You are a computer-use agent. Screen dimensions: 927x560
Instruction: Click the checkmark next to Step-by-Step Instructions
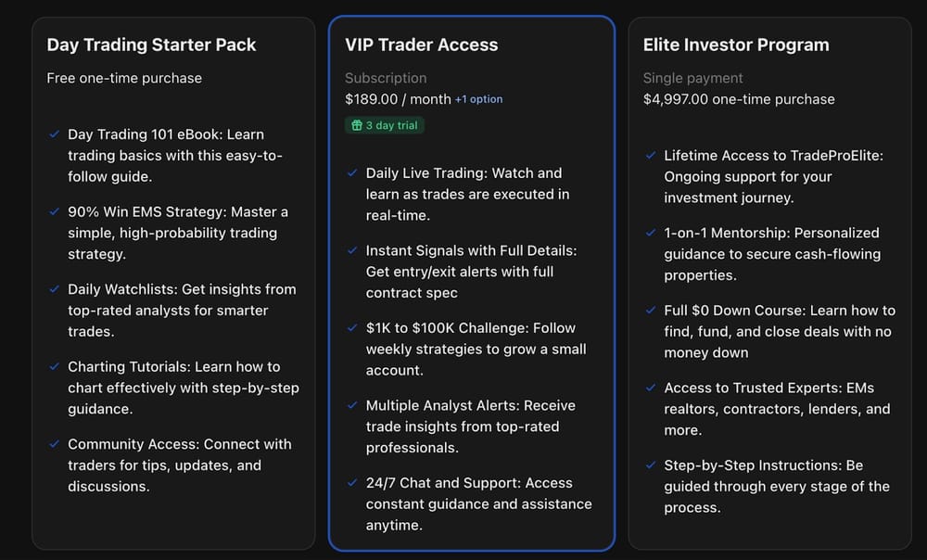[649, 465]
